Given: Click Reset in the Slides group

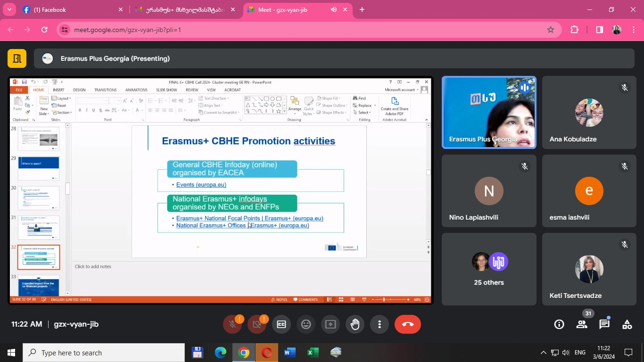Looking at the screenshot, I should (x=59, y=106).
